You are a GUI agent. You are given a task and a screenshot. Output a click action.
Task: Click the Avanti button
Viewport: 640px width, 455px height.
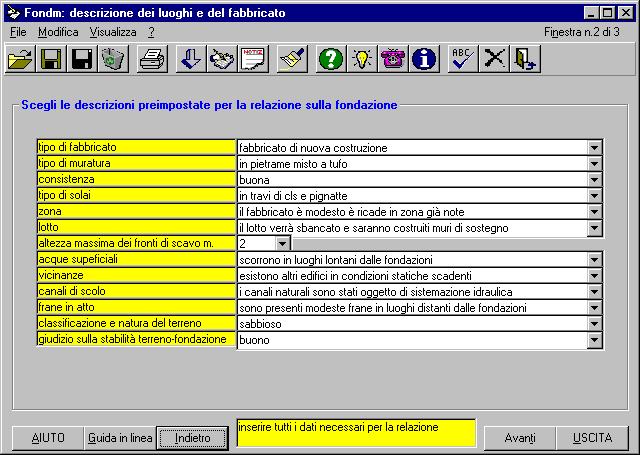pos(519,438)
